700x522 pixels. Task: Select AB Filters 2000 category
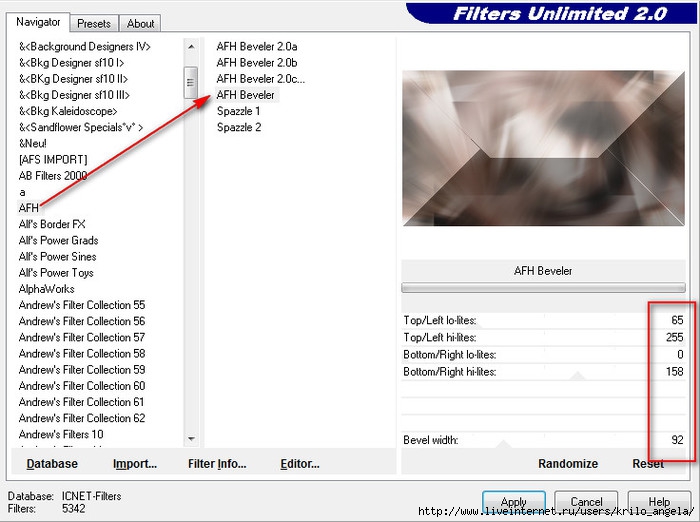click(x=53, y=175)
